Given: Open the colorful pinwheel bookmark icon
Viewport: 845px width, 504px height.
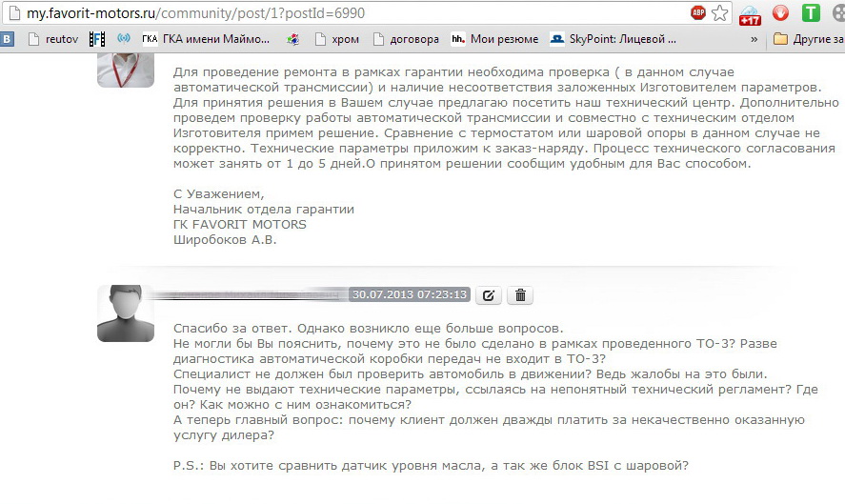Looking at the screenshot, I should [x=293, y=39].
